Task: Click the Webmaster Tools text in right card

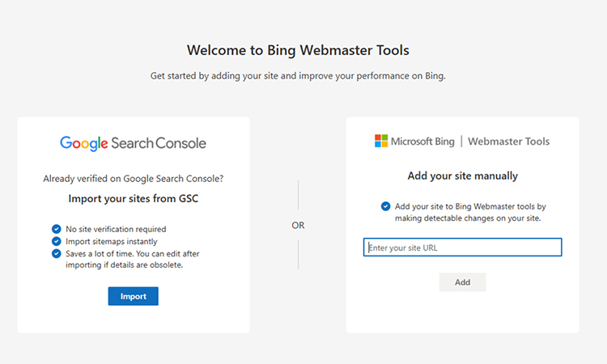Action: [x=509, y=142]
